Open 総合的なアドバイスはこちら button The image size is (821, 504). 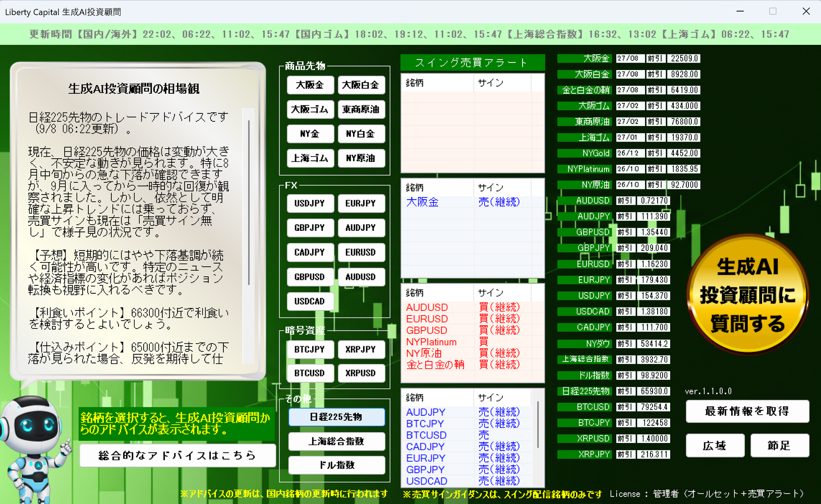click(178, 456)
